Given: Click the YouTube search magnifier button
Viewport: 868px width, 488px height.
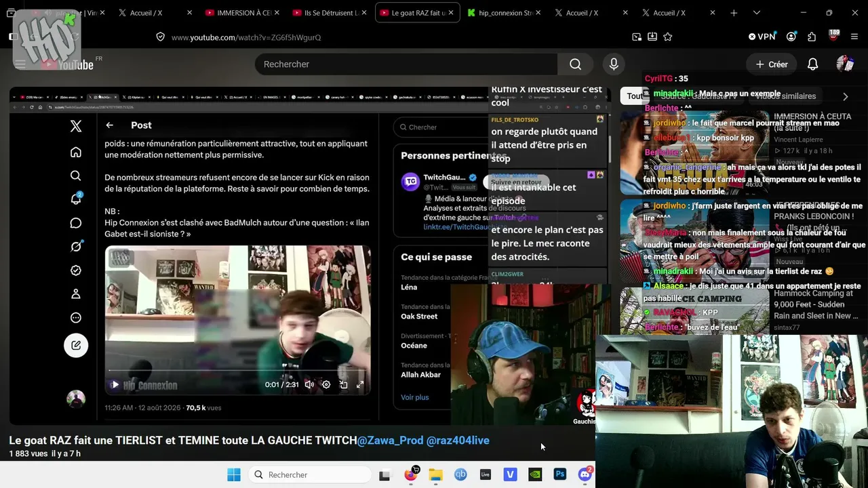Looking at the screenshot, I should [x=575, y=64].
